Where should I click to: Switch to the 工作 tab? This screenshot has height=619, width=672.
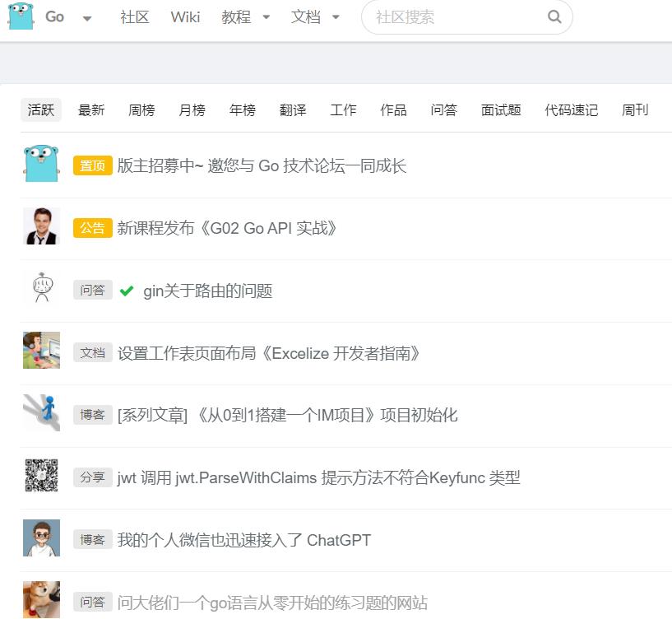pyautogui.click(x=343, y=109)
